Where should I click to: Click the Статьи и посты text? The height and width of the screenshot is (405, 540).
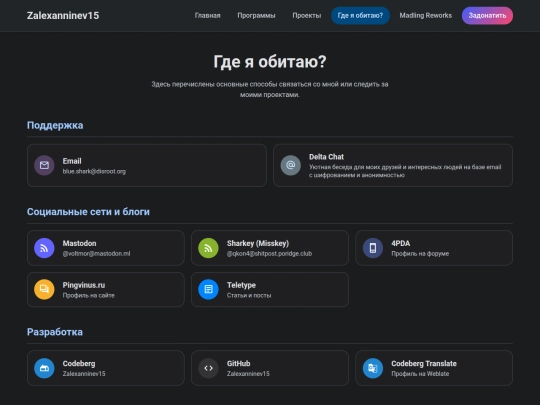tap(249, 295)
